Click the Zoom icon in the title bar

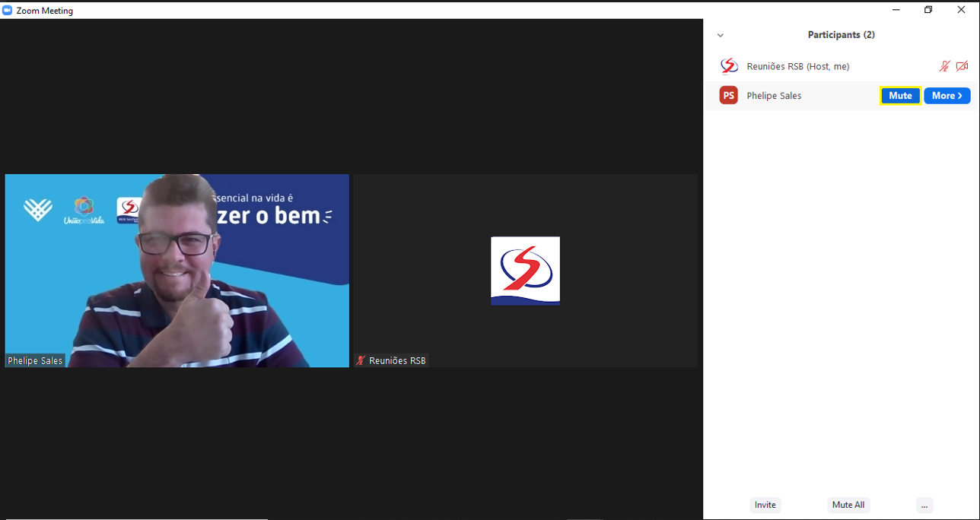tap(8, 10)
